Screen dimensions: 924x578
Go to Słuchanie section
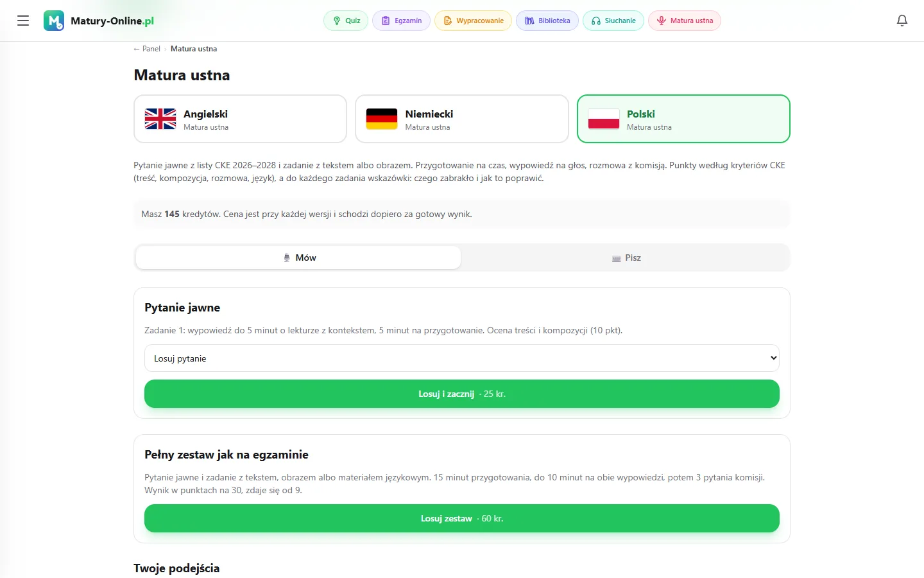pos(613,21)
